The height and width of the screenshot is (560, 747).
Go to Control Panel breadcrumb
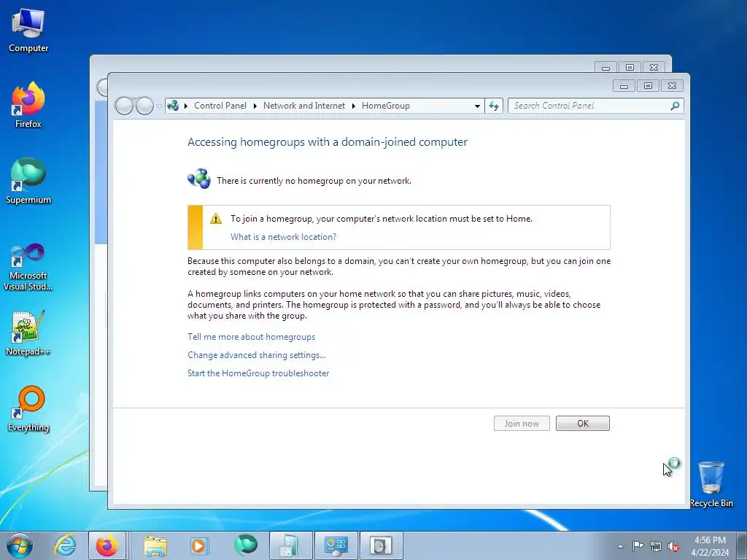(x=220, y=106)
